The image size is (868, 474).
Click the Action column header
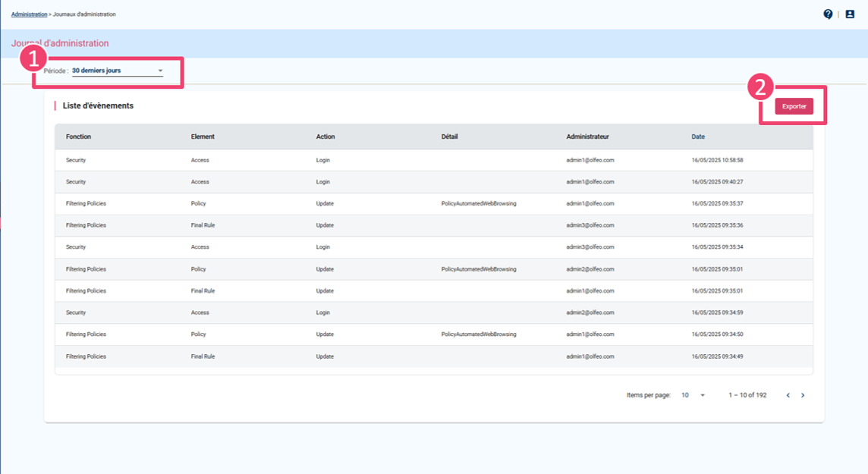pyautogui.click(x=325, y=137)
